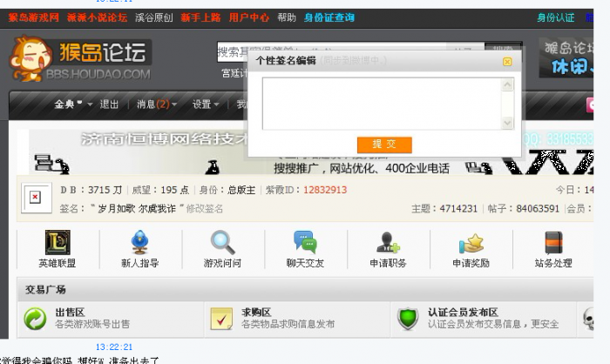Click the 站务处理 label text
Image resolution: width=610 pixels, height=364 pixels.
553,263
